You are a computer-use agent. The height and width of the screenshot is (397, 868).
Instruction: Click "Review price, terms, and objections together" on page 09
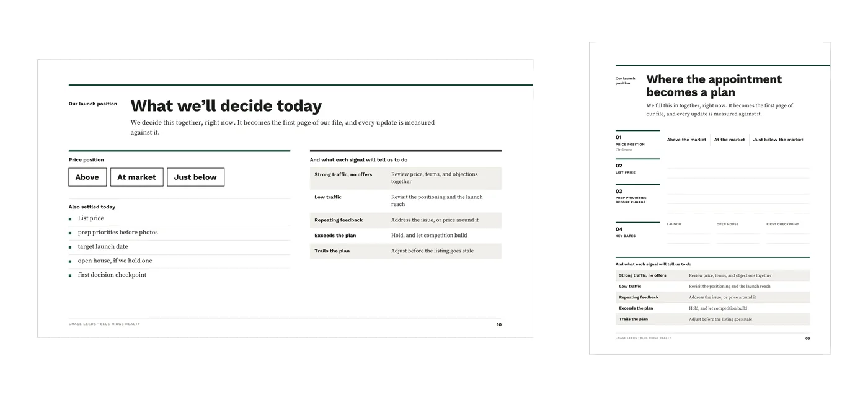coord(730,275)
